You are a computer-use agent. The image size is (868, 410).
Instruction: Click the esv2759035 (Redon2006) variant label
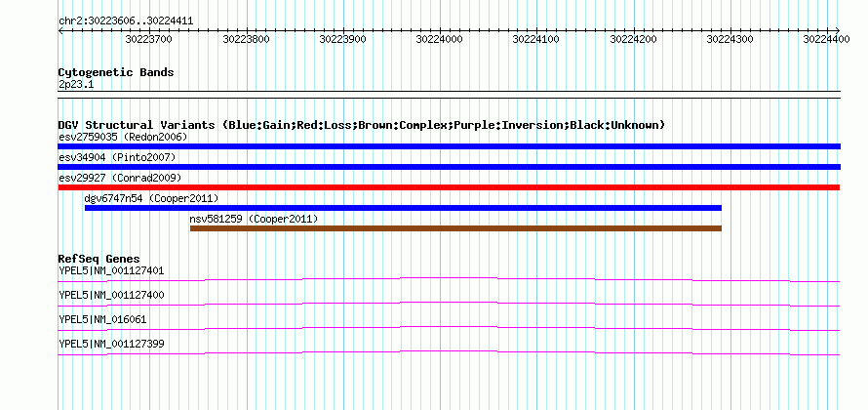point(123,137)
